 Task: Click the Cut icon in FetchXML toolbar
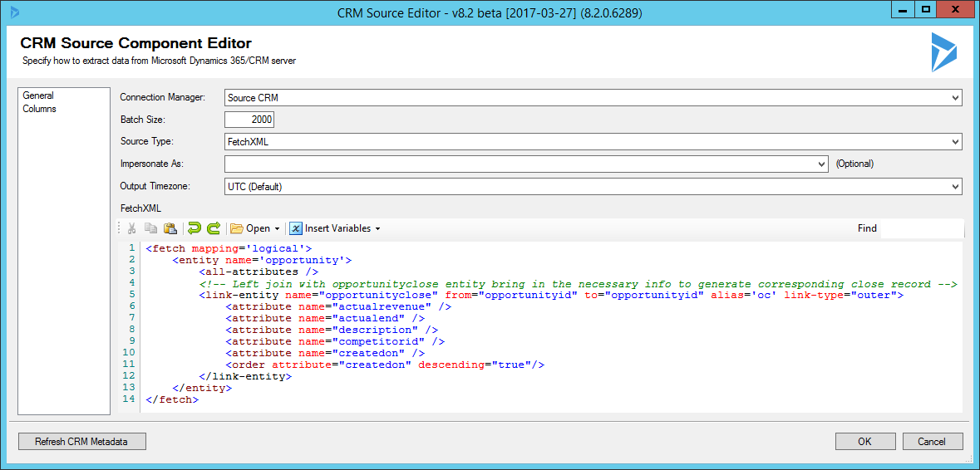coord(132,228)
